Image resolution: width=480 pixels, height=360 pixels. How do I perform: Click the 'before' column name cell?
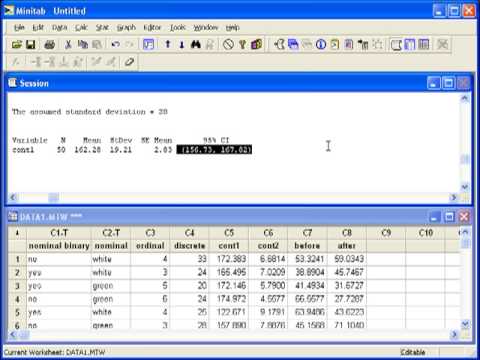[x=307, y=246]
